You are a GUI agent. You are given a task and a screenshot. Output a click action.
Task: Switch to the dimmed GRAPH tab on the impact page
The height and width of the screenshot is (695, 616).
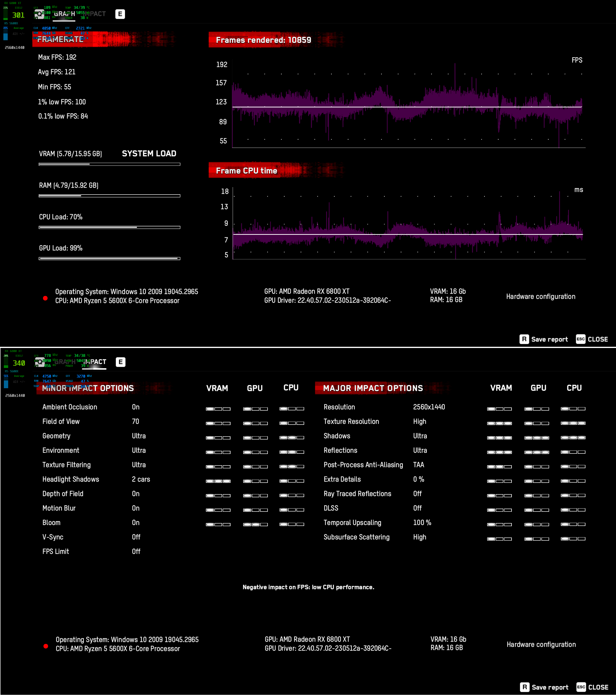point(64,362)
